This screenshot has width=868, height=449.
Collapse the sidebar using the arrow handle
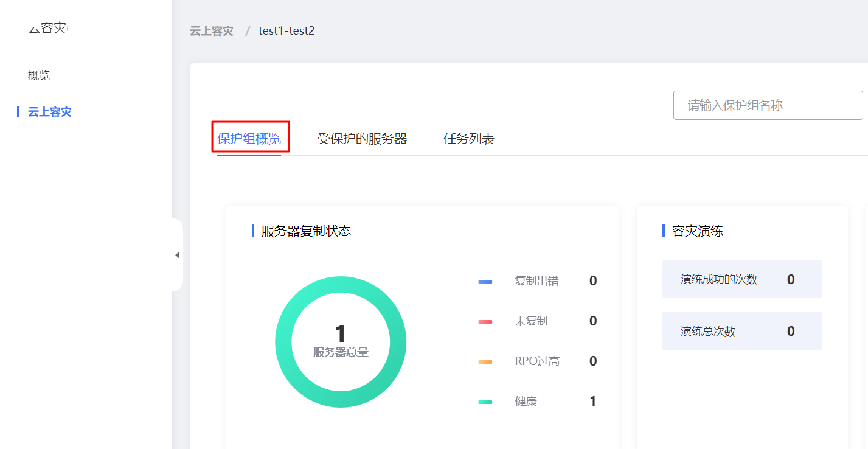(177, 255)
